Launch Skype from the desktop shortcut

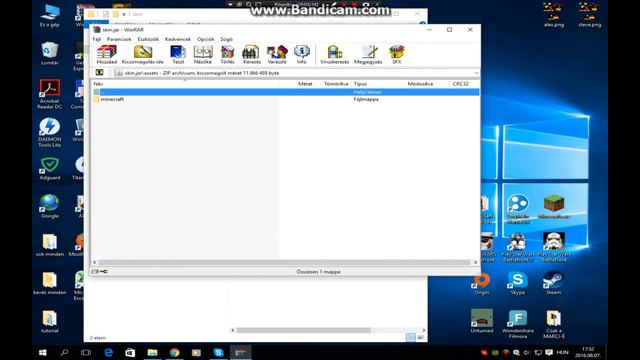518,283
